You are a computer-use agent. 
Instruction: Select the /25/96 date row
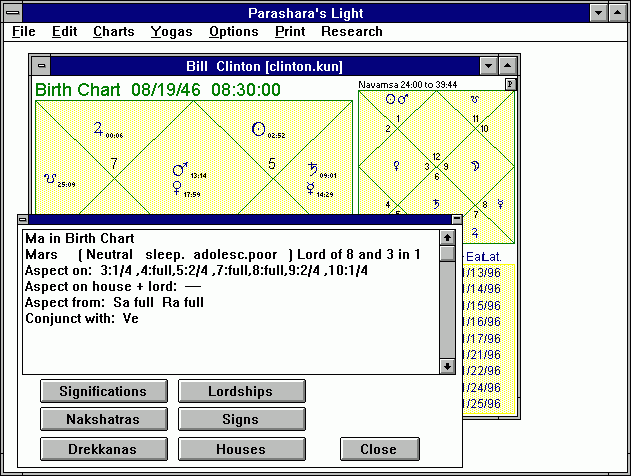(x=482, y=404)
